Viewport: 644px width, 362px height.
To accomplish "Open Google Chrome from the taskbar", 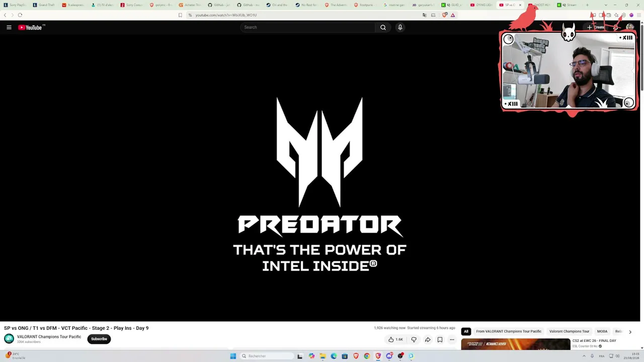I will (367, 356).
